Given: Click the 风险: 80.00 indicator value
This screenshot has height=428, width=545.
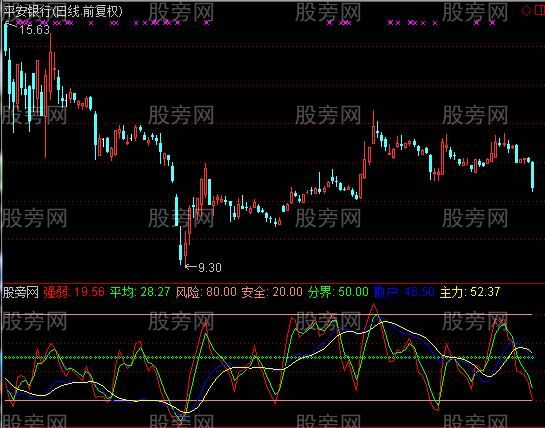Looking at the screenshot, I should point(206,292).
